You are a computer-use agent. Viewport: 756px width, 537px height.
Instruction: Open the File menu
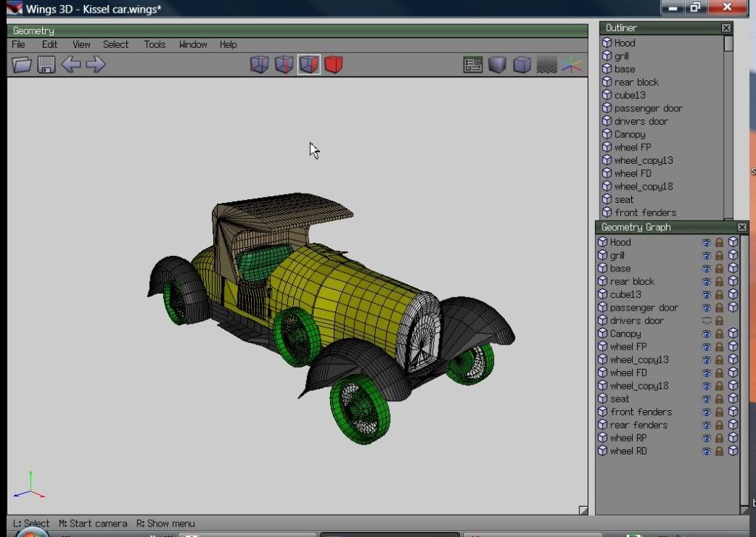pyautogui.click(x=18, y=44)
